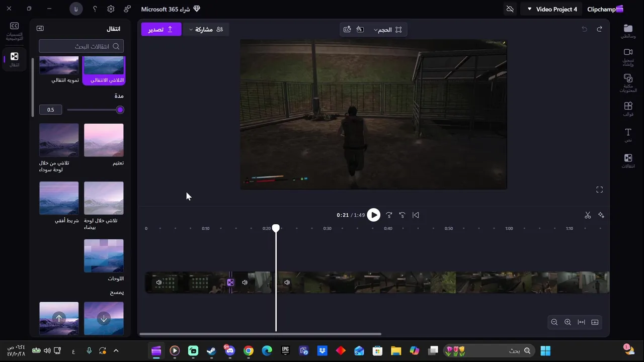Click the transitions search field
Screen dimensions: 644x362
[x=81, y=46]
